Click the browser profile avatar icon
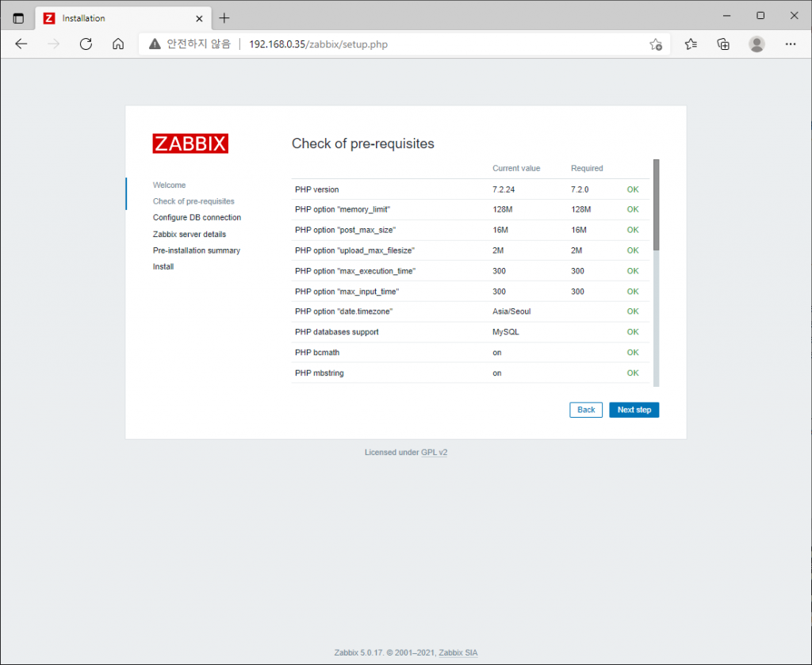This screenshot has width=812, height=665. (756, 44)
